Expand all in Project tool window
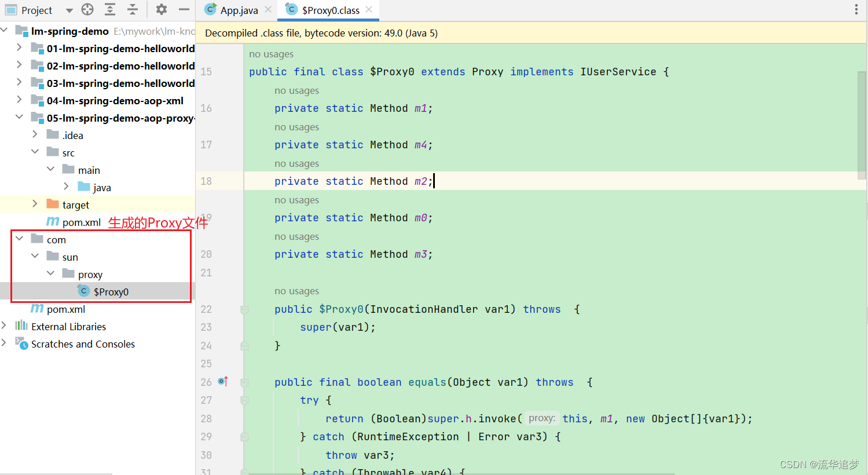 click(110, 9)
